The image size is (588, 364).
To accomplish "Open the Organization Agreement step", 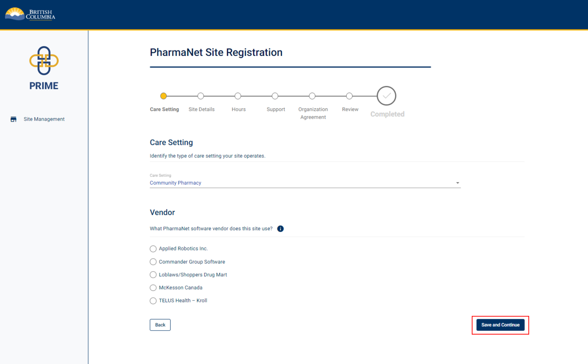I will 312,96.
